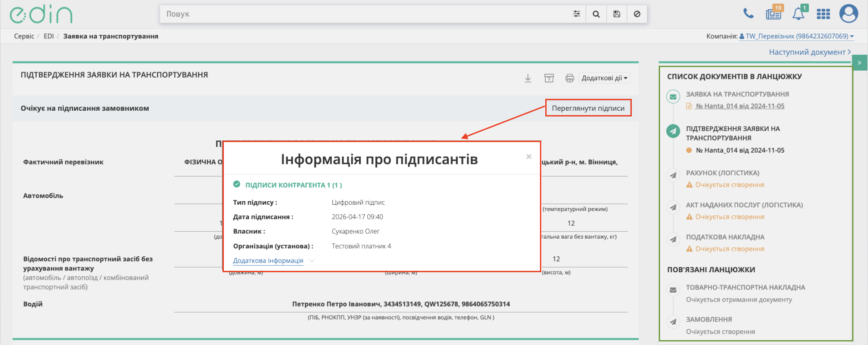
Task: Expand Додаткова інформація in signers dialog
Action: 268,261
